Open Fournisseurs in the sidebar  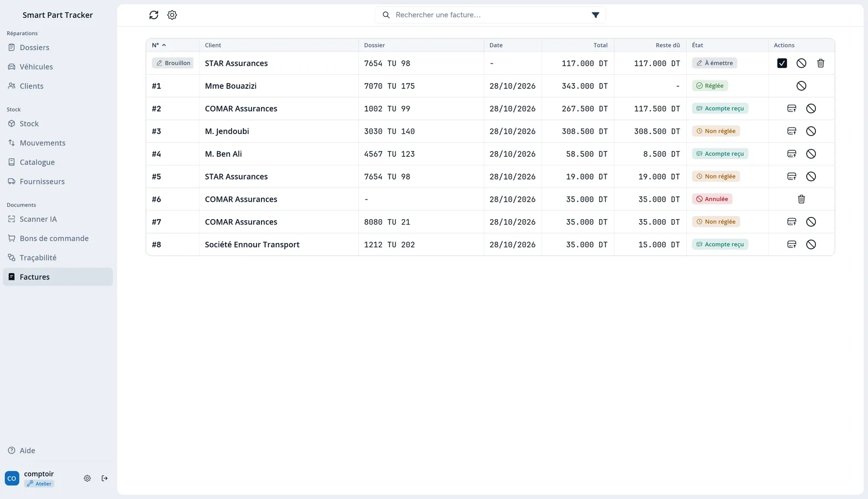58,182
